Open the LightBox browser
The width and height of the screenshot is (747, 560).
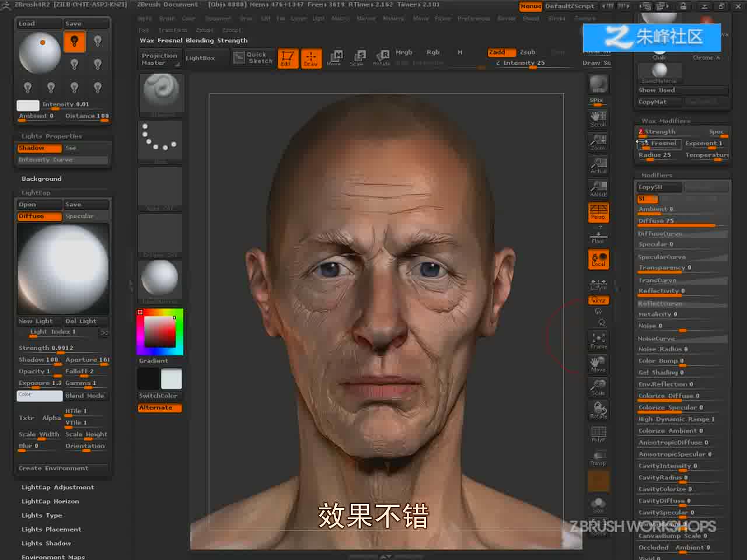click(200, 58)
